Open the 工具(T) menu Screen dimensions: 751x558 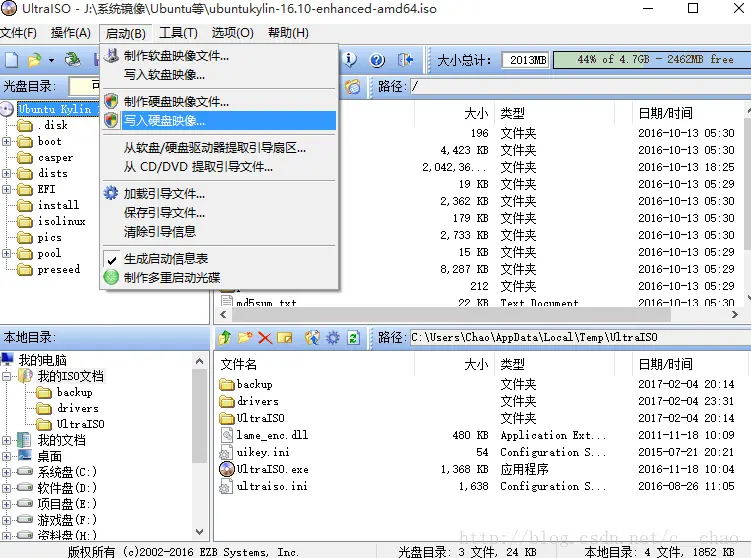coord(178,33)
